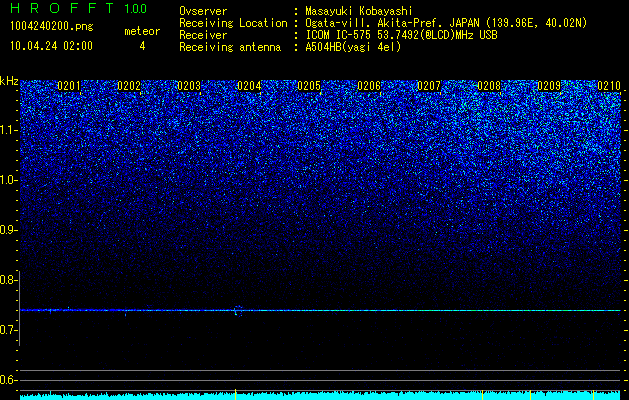629x400 pixels.
Task: Click the observer name Masayuki Kobayashi
Action: pos(359,11)
